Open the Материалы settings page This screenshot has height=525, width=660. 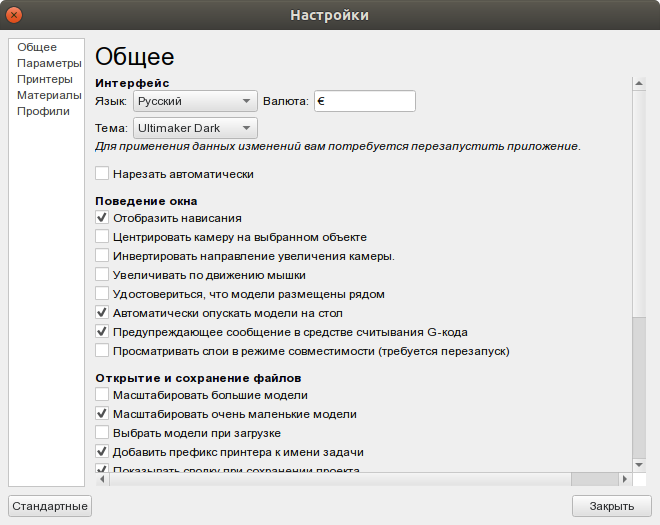pos(49,95)
